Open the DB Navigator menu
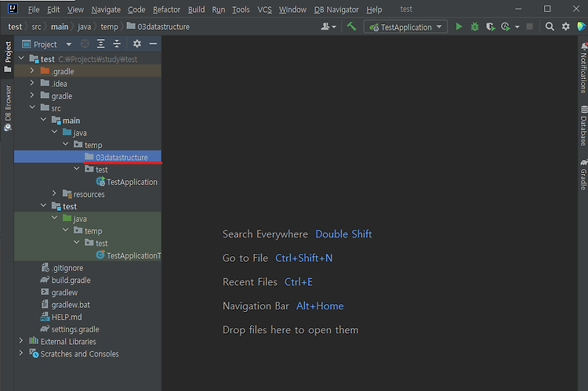Screen dimensions: 588x391 tap(336, 9)
